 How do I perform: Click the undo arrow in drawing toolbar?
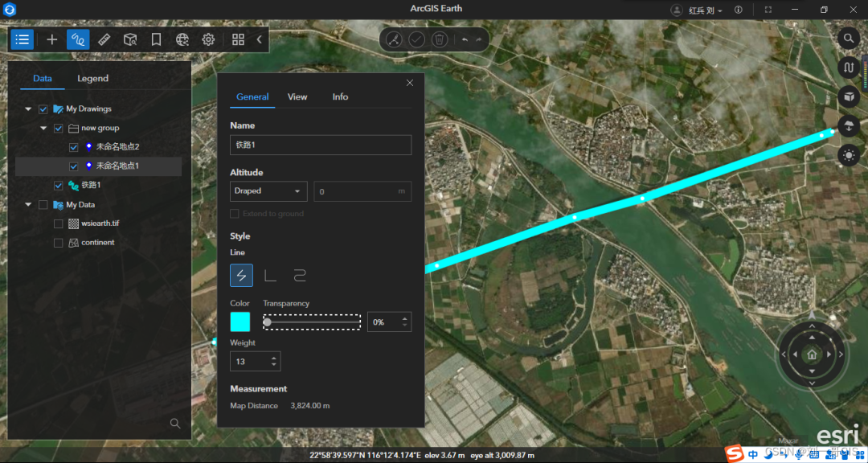pyautogui.click(x=465, y=39)
